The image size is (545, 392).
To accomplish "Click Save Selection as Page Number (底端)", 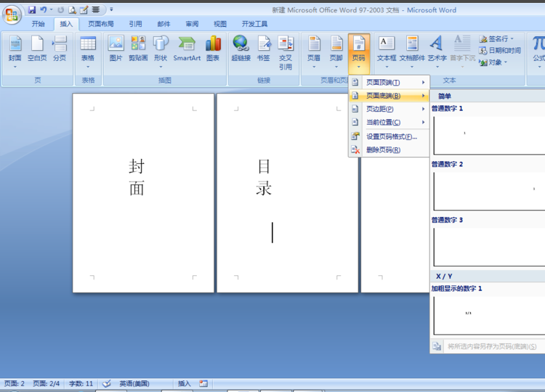I will [488, 346].
